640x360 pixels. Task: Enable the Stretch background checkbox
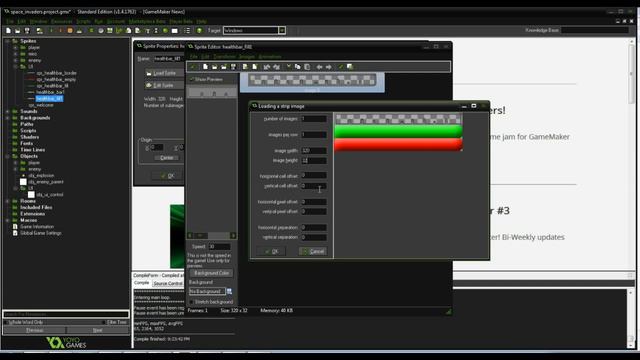pyautogui.click(x=191, y=302)
